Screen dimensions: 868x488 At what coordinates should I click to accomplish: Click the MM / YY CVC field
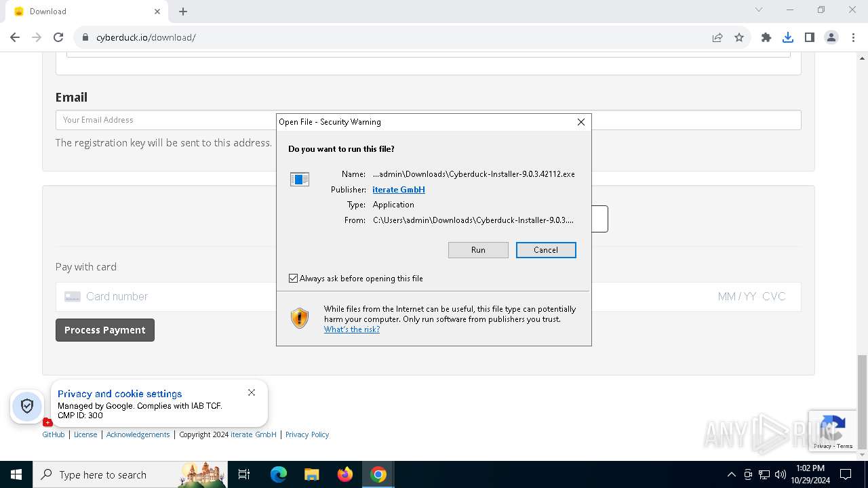751,297
